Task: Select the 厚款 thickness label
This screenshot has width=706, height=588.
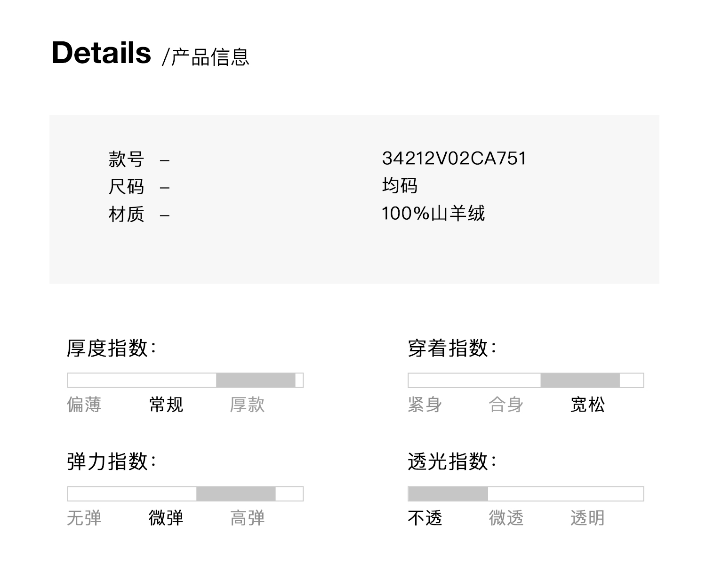Action: (x=247, y=405)
